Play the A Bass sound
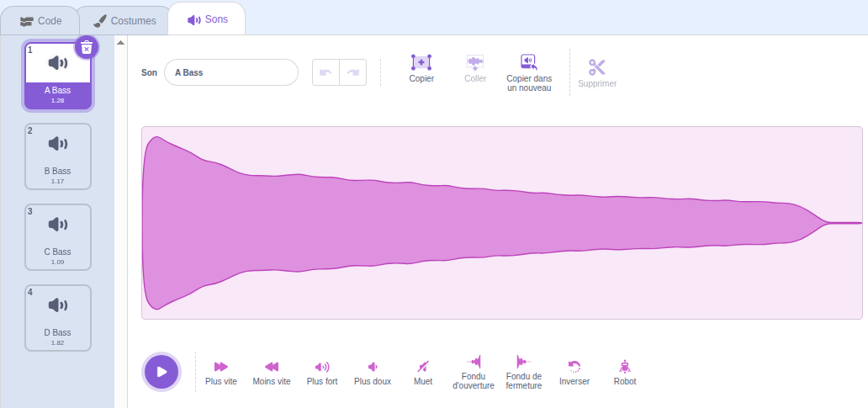 (161, 372)
